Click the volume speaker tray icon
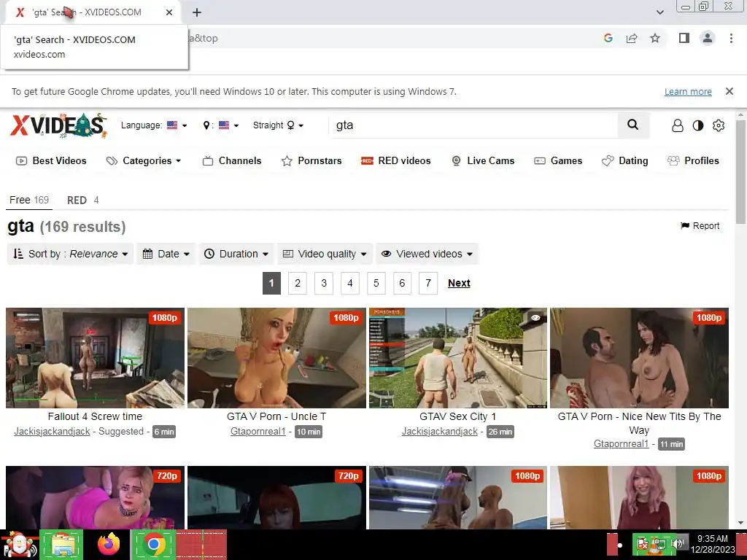The height and width of the screenshot is (560, 747). [x=677, y=544]
